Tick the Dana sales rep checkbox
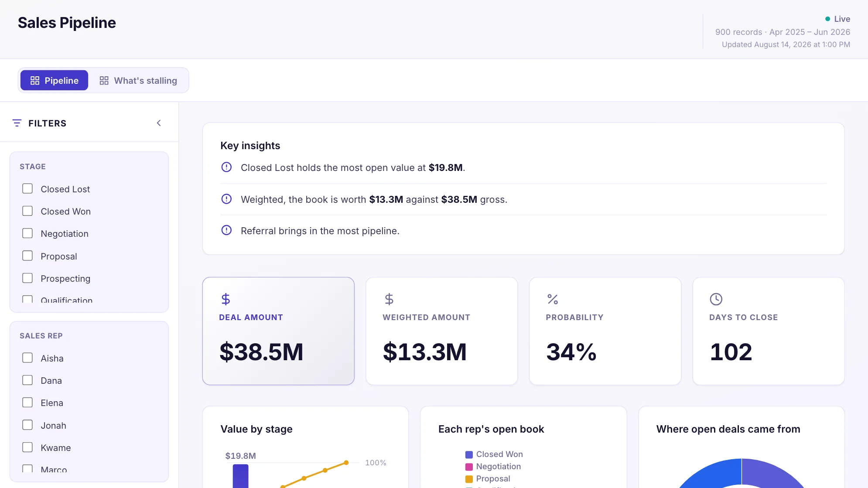The image size is (868, 488). [x=27, y=380]
